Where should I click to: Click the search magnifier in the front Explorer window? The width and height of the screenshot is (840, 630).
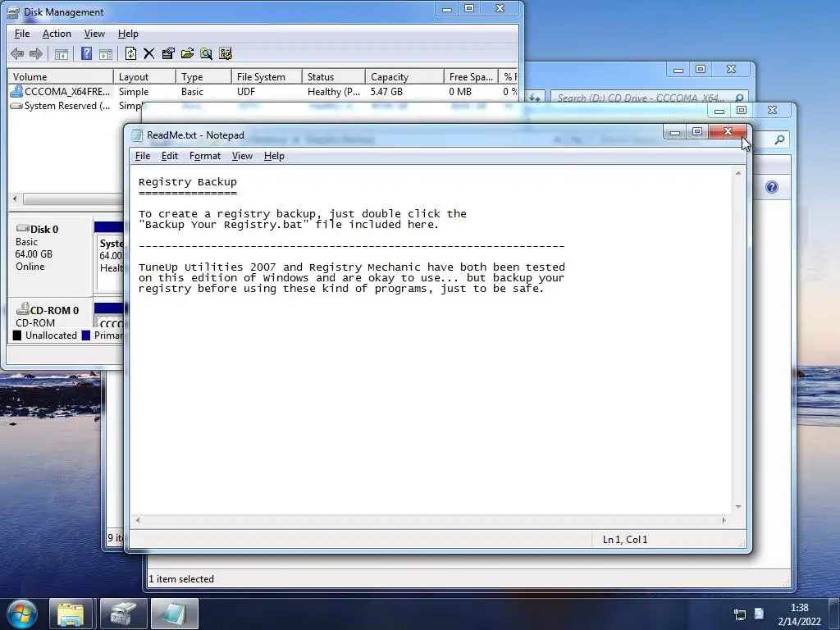pyautogui.click(x=779, y=139)
